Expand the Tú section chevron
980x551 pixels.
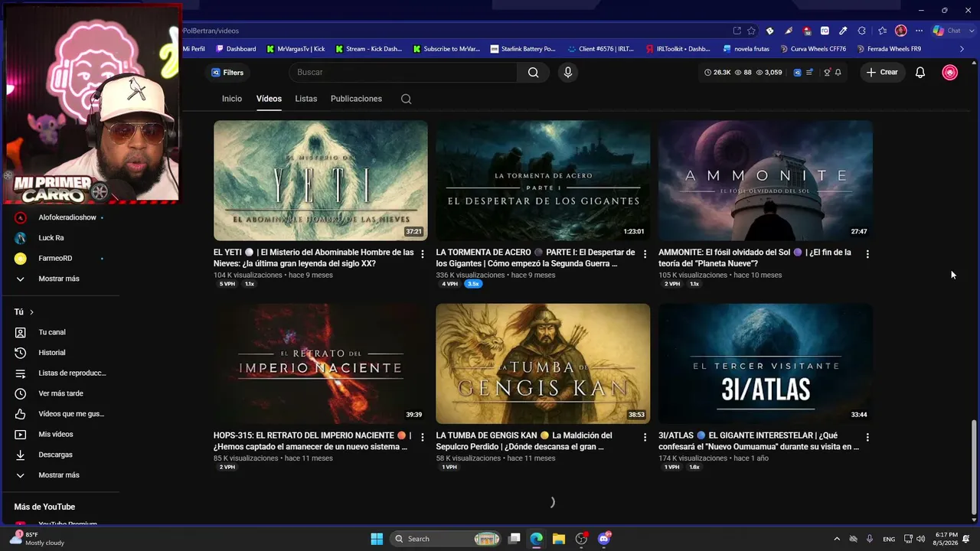click(x=31, y=312)
